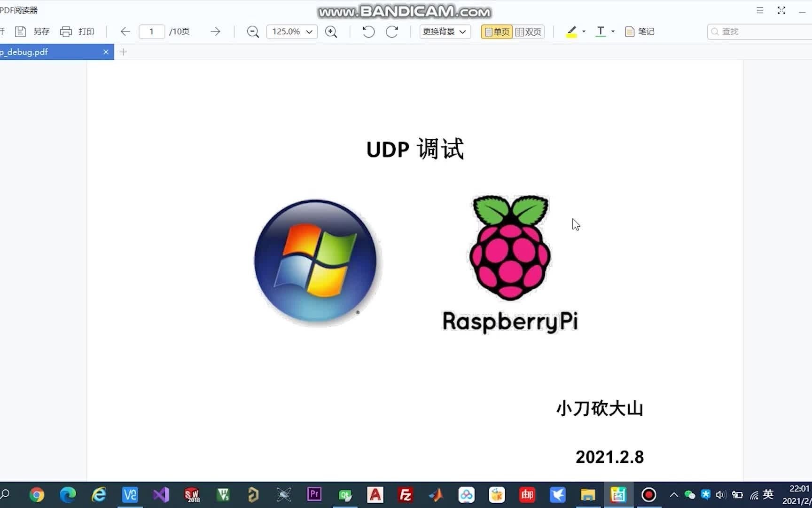Screen dimensions: 812x508
Task: Click the 英 input method indicator
Action: pos(768,494)
